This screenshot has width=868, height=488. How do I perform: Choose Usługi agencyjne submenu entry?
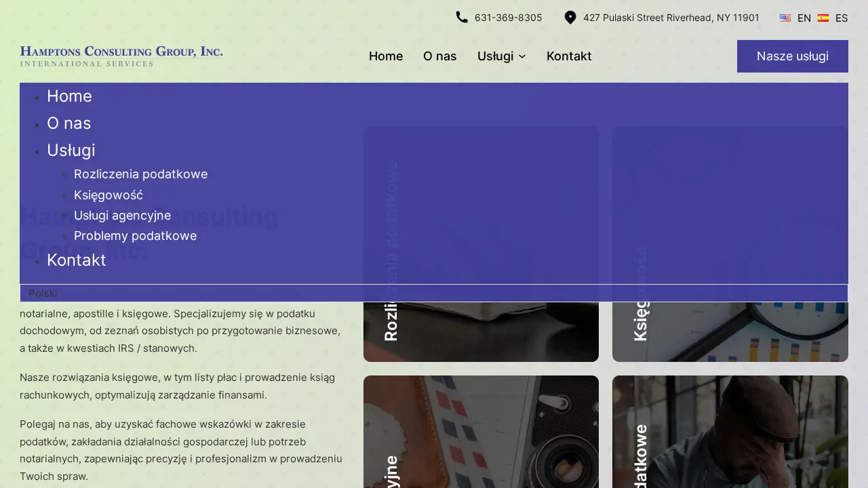(x=122, y=216)
